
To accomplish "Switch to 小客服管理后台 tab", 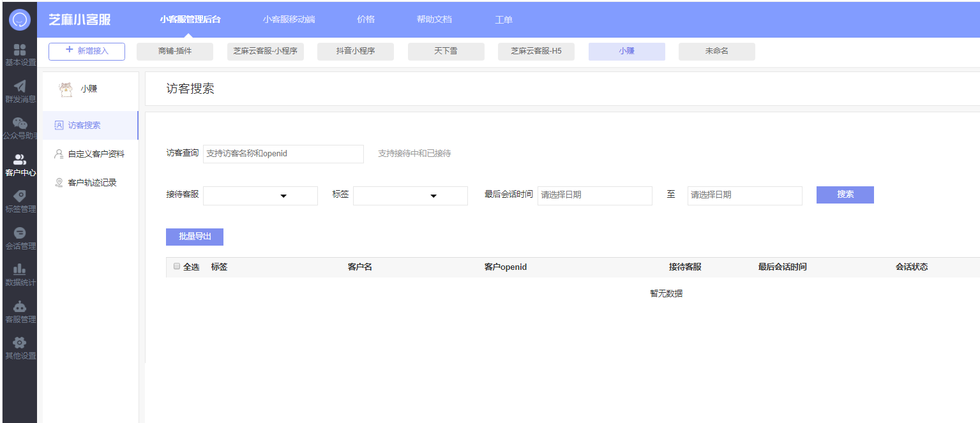I will click(x=190, y=19).
